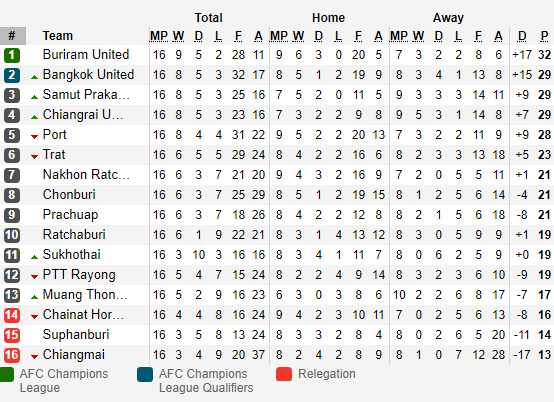The image size is (554, 402).
Task: Click the green rank 1 badge
Action: coord(12,55)
